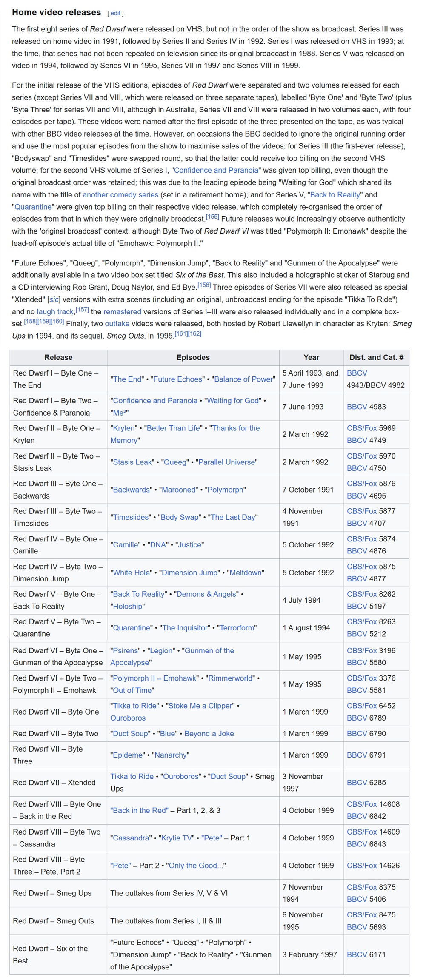Open "Timeslides" episode link
426x980 pixels.
(x=131, y=518)
